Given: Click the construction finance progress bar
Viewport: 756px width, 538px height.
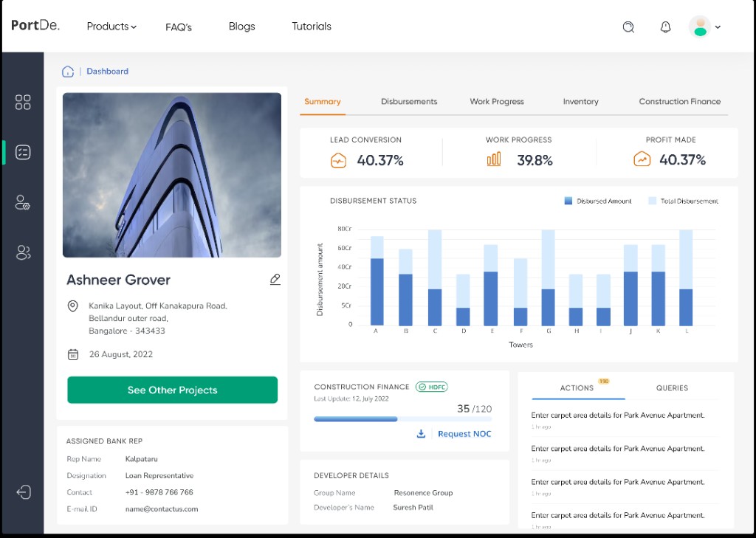Looking at the screenshot, I should (x=402, y=419).
